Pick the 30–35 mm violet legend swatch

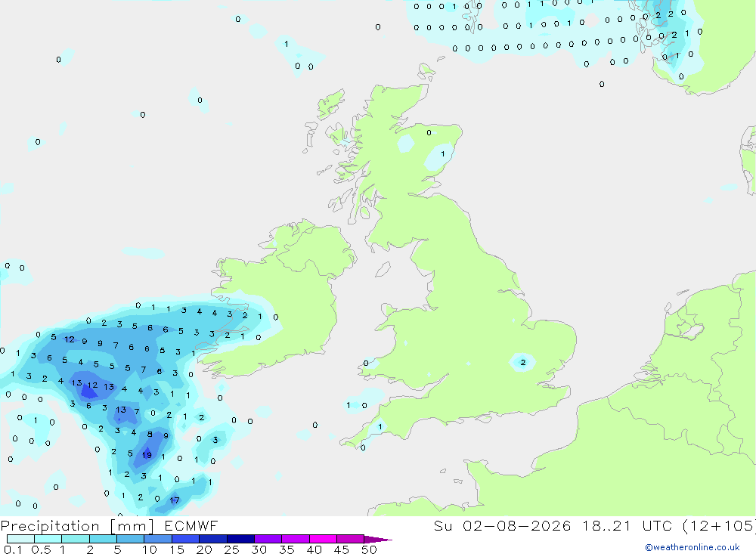click(268, 539)
